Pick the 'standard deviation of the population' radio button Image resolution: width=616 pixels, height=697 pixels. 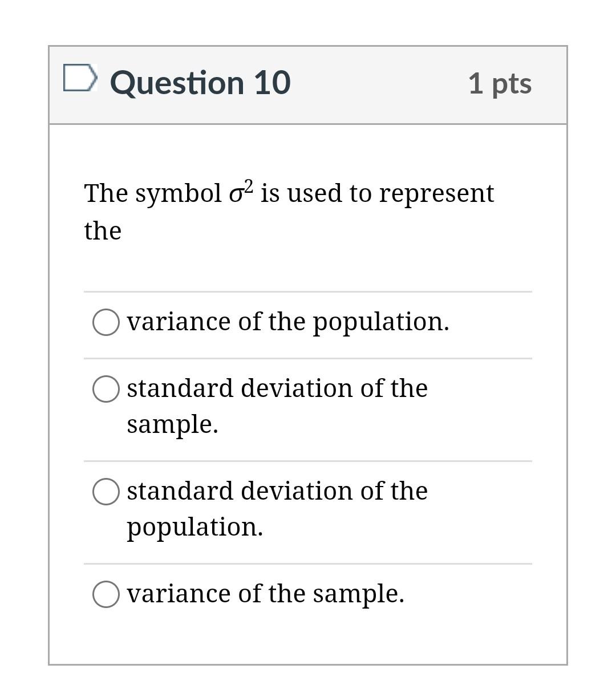coord(106,491)
